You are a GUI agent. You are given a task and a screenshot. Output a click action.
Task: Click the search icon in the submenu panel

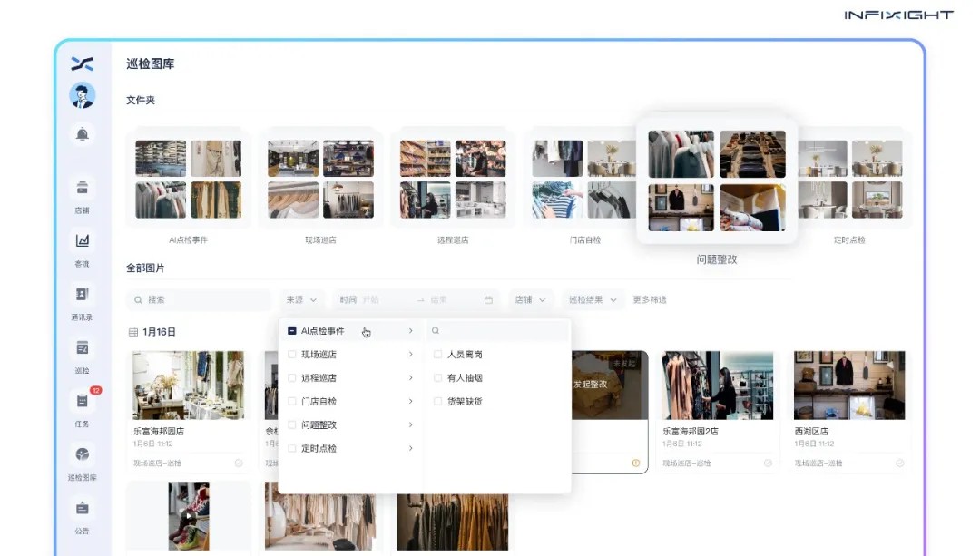click(436, 330)
